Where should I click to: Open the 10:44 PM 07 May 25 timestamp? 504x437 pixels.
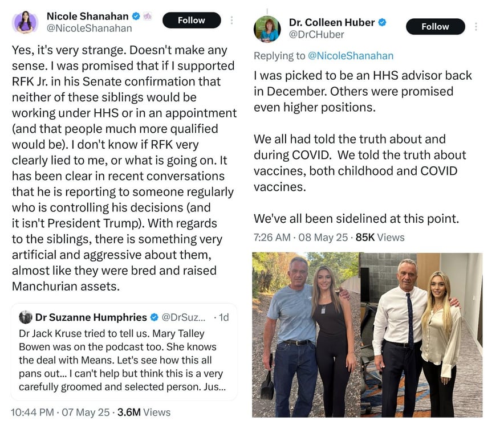(60, 413)
